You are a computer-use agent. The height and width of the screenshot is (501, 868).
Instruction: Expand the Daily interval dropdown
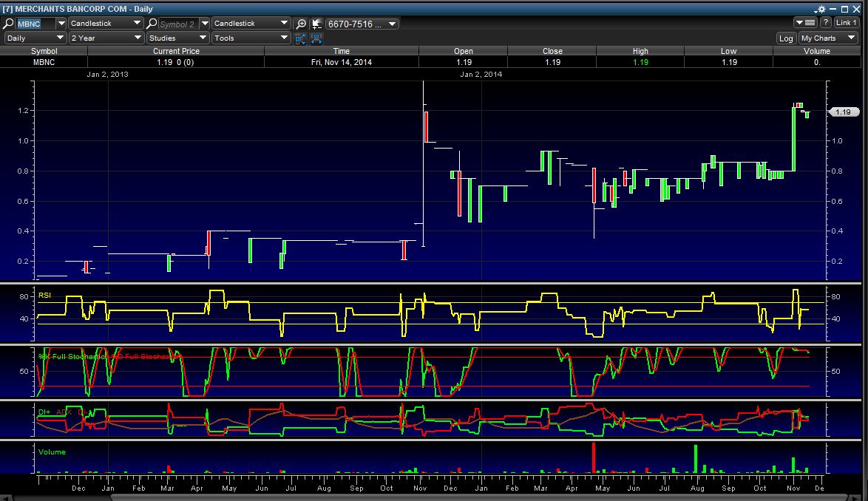35,38
